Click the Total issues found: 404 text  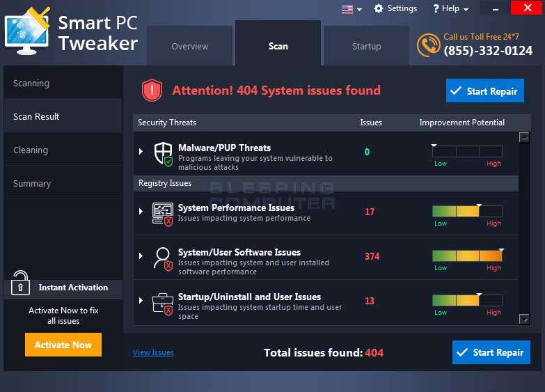click(323, 353)
